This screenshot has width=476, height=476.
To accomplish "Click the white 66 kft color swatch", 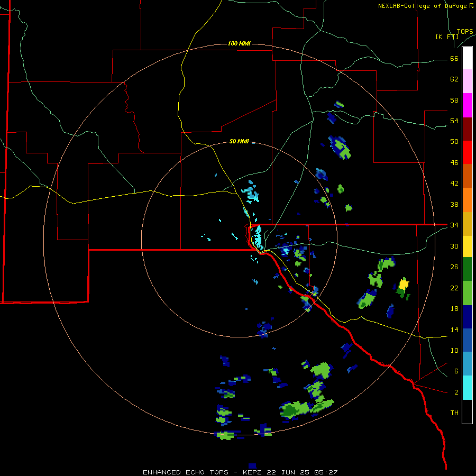I will (467, 58).
